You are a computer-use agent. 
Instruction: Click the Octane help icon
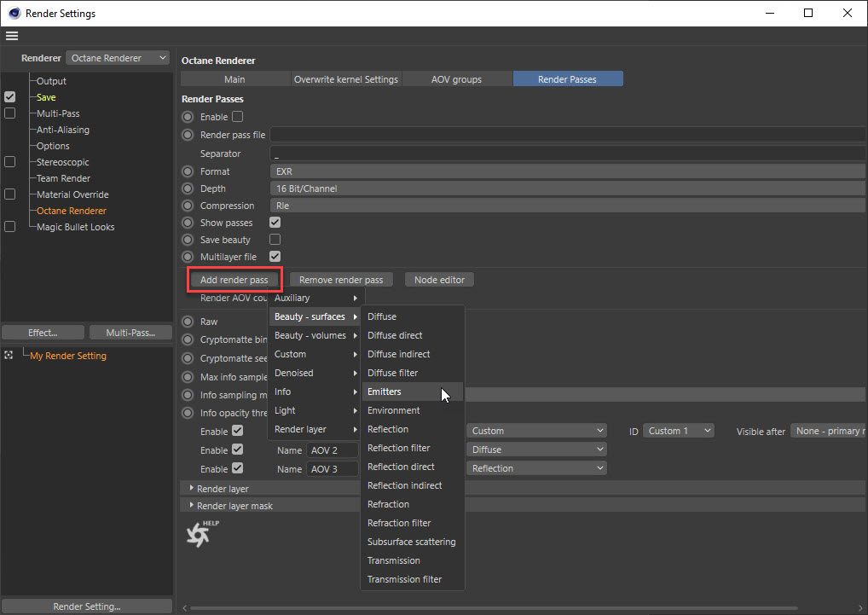pos(202,534)
